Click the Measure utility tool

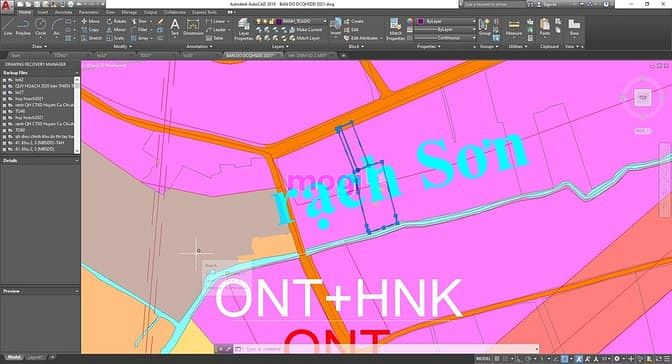tap(513, 27)
